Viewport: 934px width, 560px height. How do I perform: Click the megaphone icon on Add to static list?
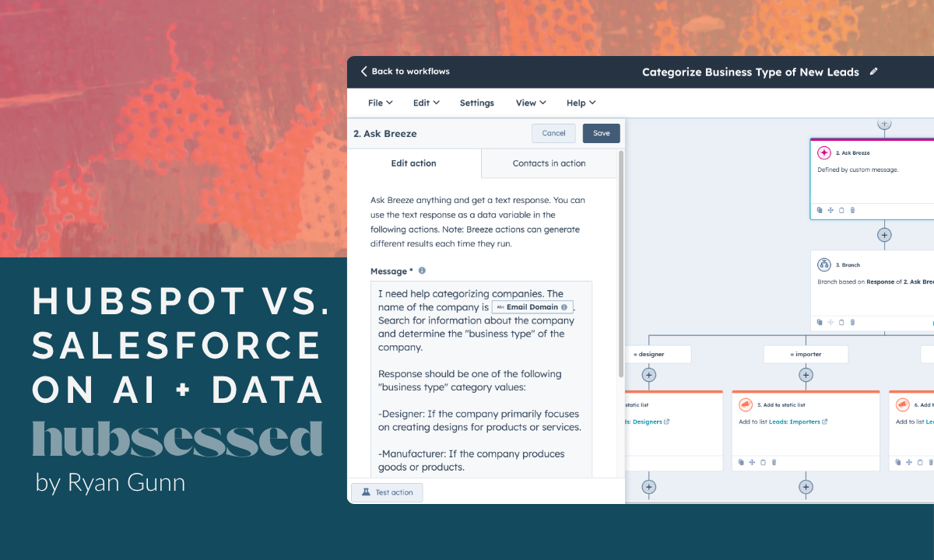(746, 404)
